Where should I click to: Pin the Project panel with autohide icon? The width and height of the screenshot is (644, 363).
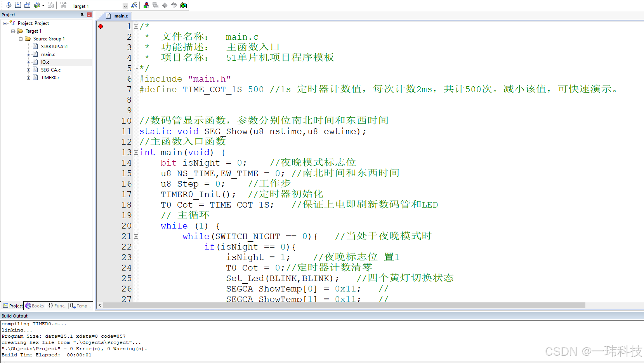[82, 15]
